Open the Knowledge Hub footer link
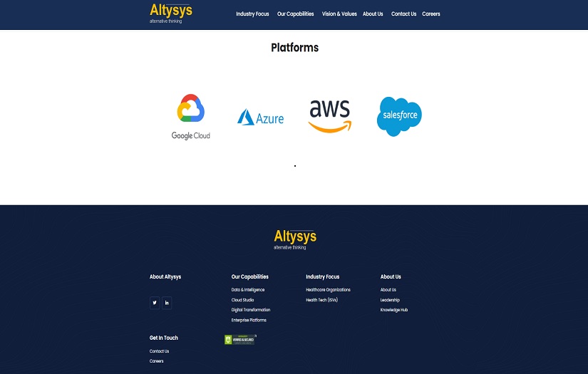Image resolution: width=588 pixels, height=374 pixels. pyautogui.click(x=394, y=310)
